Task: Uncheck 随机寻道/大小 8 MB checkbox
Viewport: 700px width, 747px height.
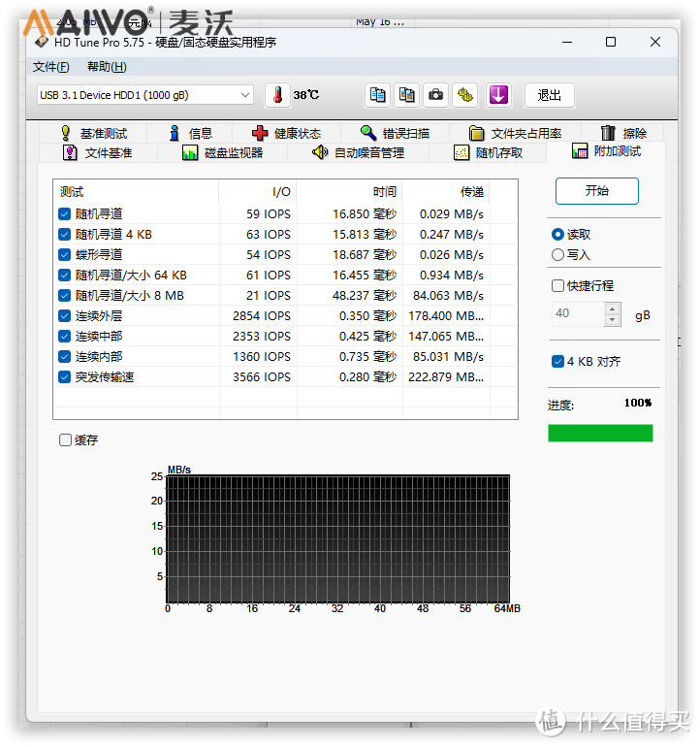Action: point(65,295)
